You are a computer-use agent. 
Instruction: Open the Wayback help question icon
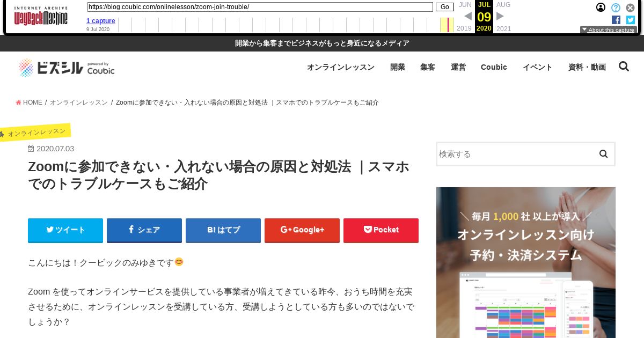click(616, 8)
